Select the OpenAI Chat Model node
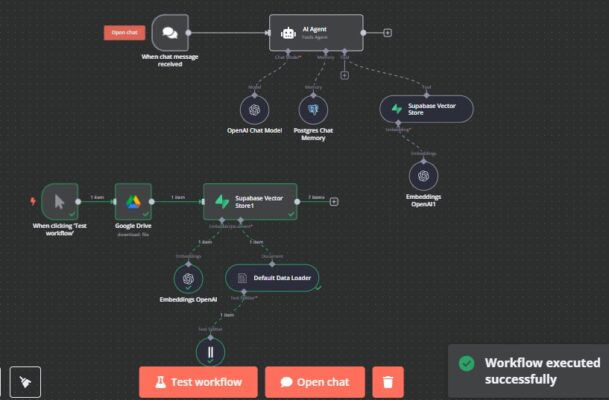The image size is (609, 400). 255,110
